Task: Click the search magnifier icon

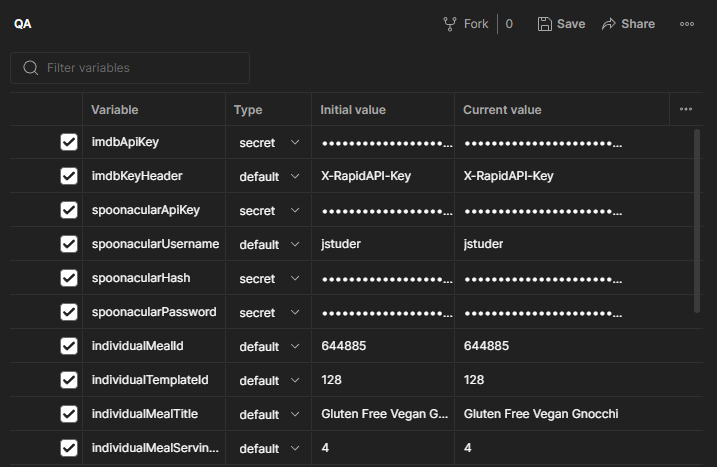Action: 31,68
